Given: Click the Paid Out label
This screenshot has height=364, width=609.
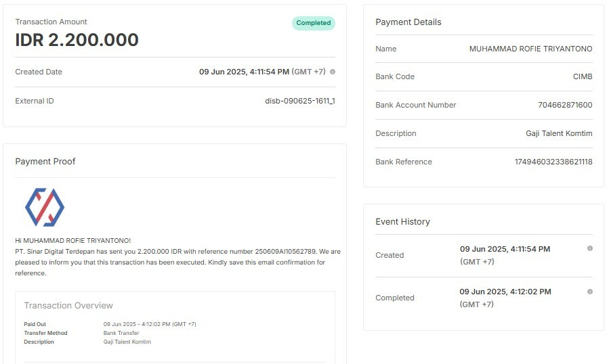Looking at the screenshot, I should click(35, 324).
